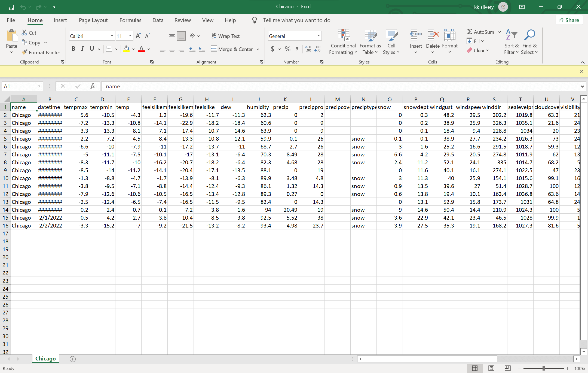Click Tell me what you want to do
Image resolution: width=588 pixels, height=373 pixels.
[x=296, y=20]
